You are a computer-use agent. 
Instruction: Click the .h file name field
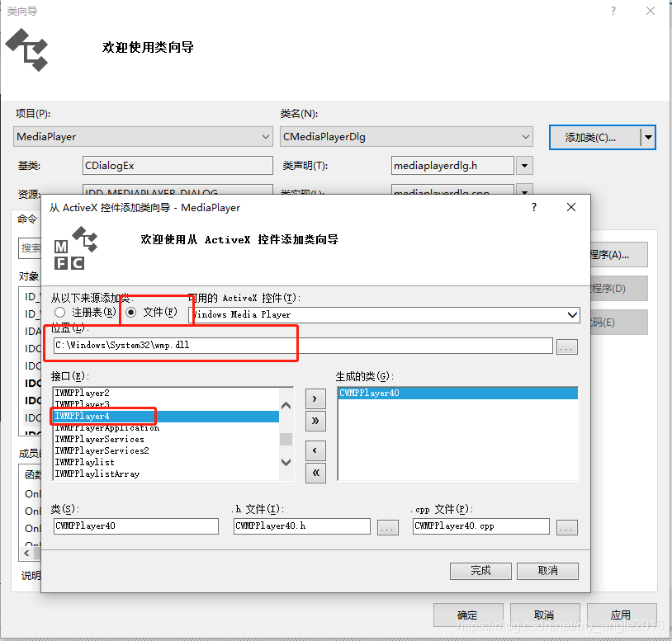[301, 526]
